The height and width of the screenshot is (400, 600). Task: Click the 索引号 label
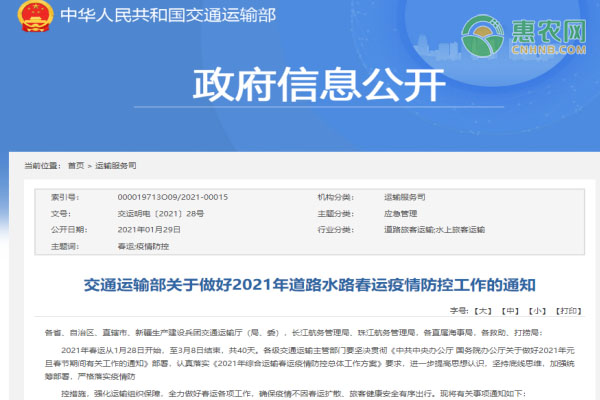(65, 197)
